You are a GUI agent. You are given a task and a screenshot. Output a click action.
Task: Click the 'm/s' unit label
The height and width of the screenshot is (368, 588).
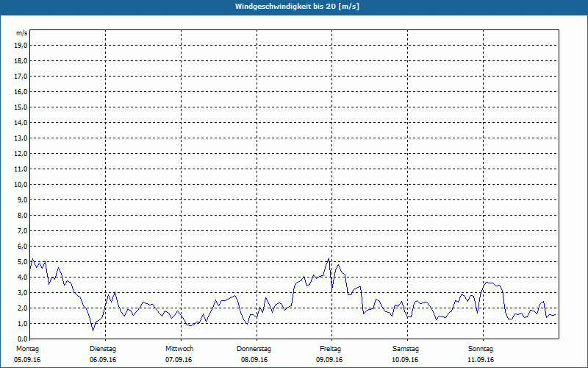tap(21, 33)
